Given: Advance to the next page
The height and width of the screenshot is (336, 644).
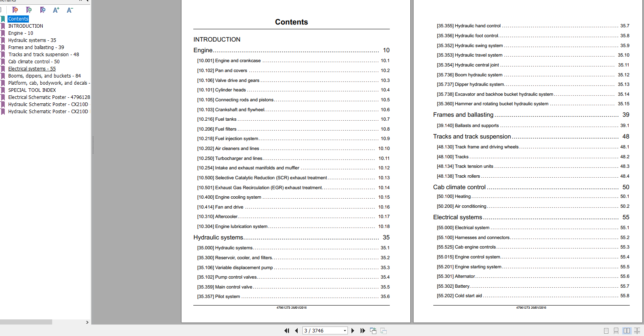Looking at the screenshot, I should 353,331.
